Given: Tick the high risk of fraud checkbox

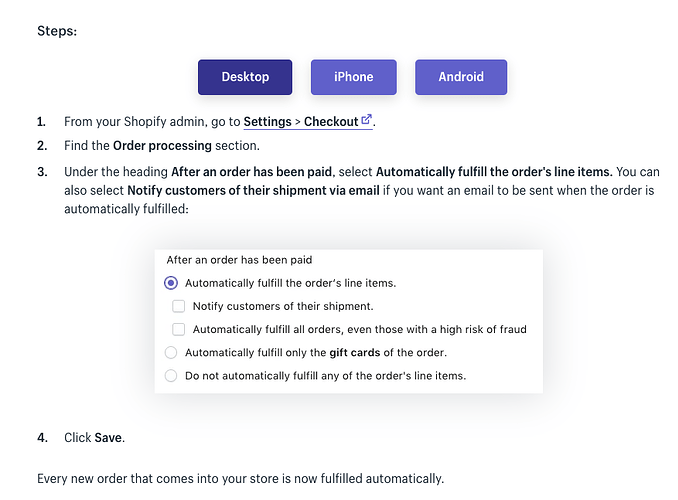Looking at the screenshot, I should tap(179, 329).
